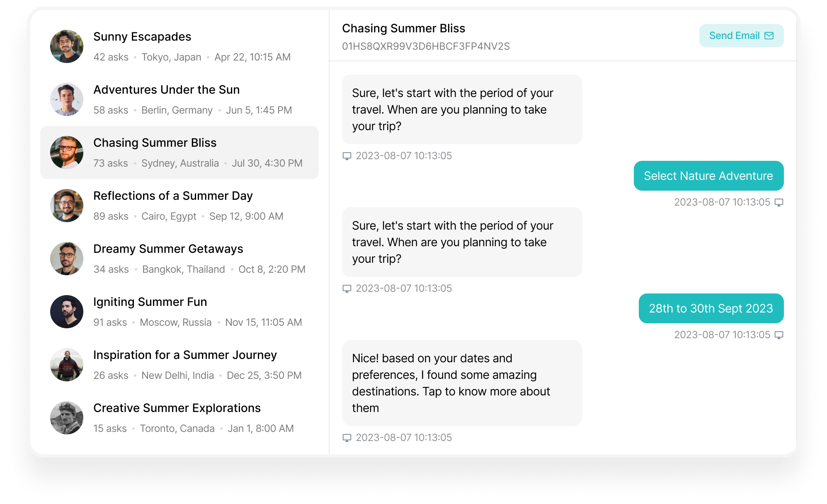Click monitor icon beside last message timestamp
The height and width of the screenshot is (504, 827).
tap(347, 438)
